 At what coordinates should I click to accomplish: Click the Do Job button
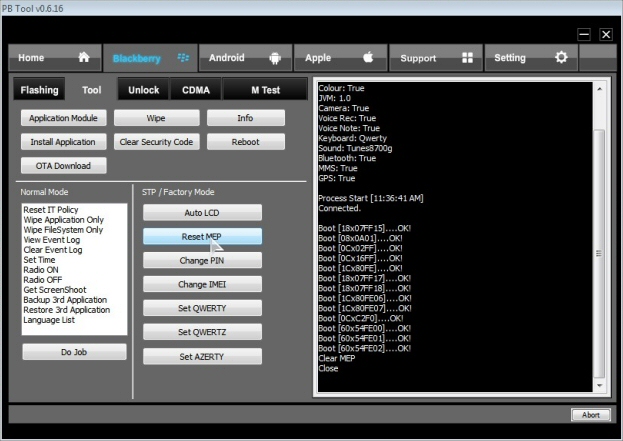pos(74,352)
